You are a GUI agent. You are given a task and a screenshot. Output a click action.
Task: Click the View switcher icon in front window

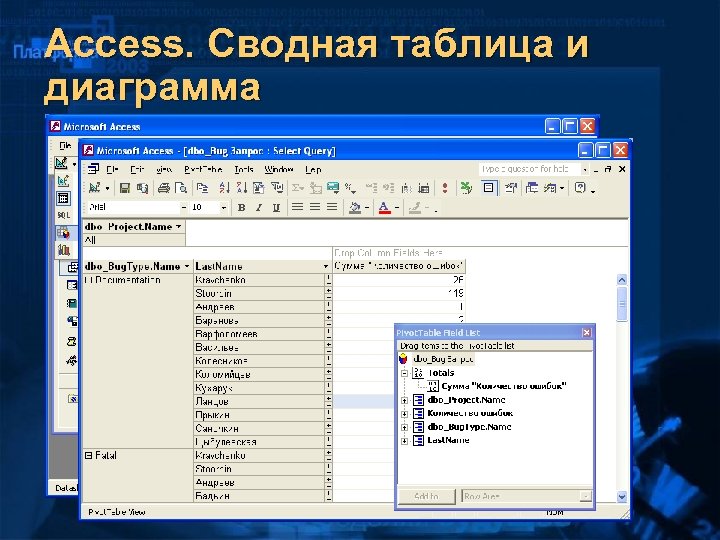click(95, 188)
